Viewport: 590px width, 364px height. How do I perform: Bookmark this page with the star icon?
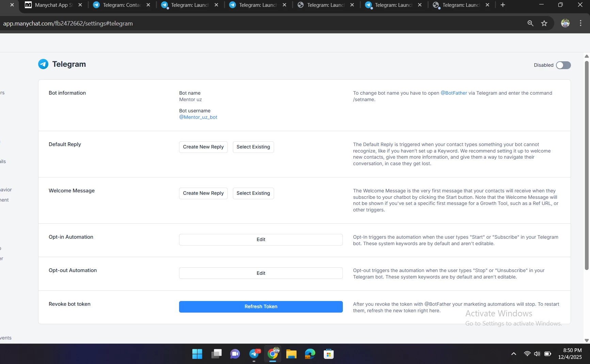click(544, 23)
